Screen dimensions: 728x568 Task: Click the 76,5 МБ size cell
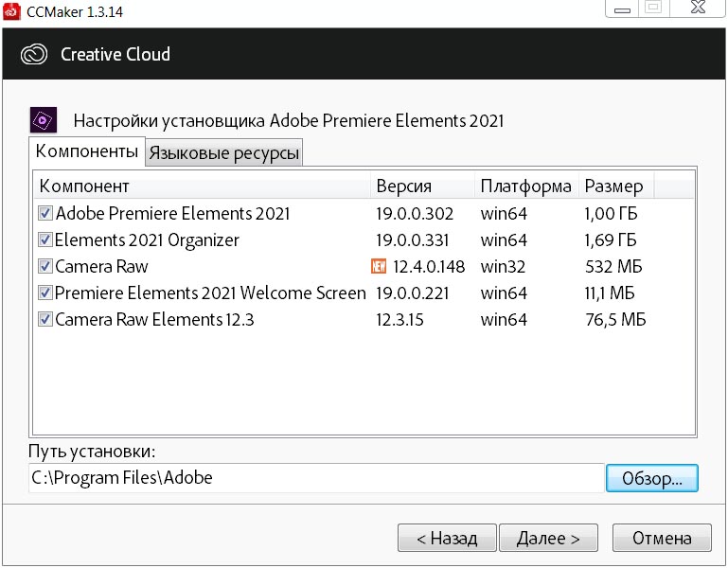pyautogui.click(x=615, y=320)
